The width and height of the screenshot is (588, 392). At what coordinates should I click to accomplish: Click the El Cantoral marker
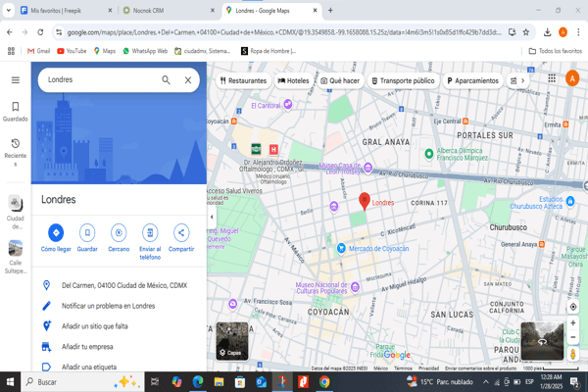coord(287,104)
